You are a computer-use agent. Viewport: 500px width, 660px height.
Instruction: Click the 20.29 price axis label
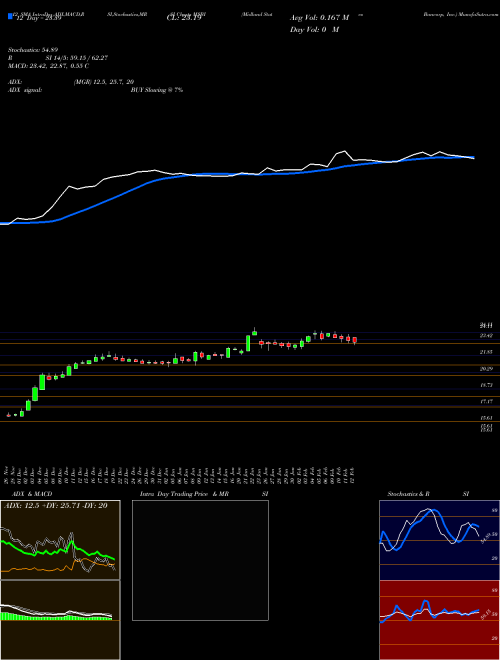click(x=487, y=369)
